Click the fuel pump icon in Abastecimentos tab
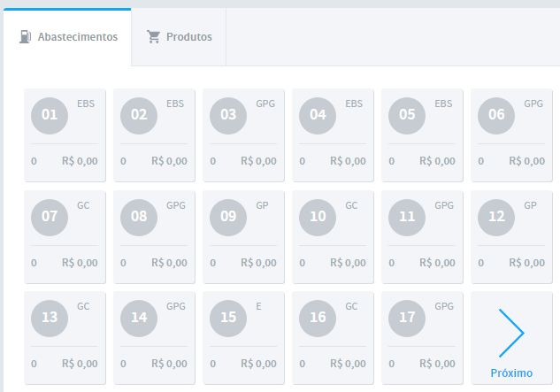Image resolution: width=560 pixels, height=392 pixels. 25,37
